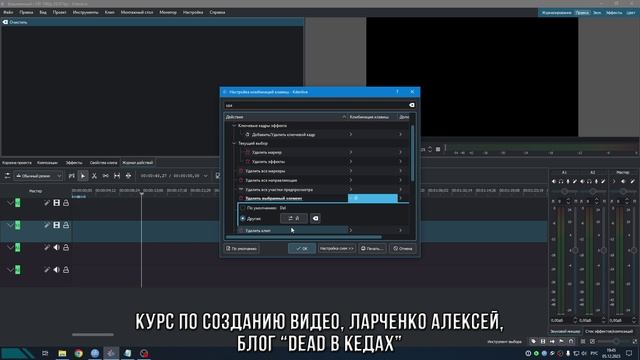Image resolution: width=640 pixels, height=360 pixels.
Task: Open the timecode format dropdown arrow
Action: pyautogui.click(x=206, y=176)
